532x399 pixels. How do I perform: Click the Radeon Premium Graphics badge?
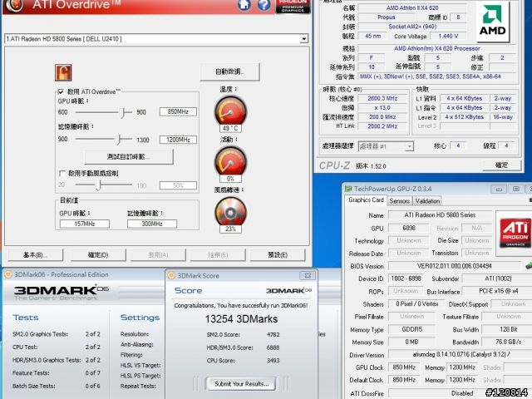tap(293, 6)
